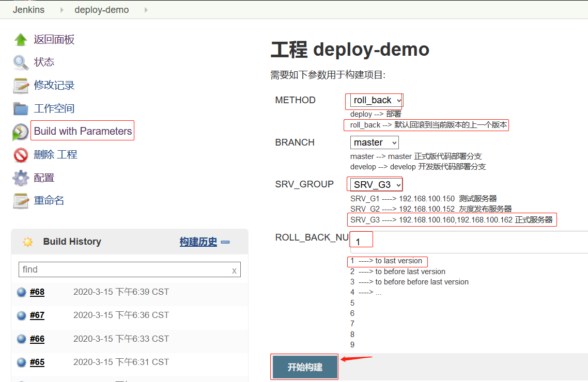Click the SRV_G2 灰度发布服务器 description line
Viewport: 588px width, 382px height.
point(431,209)
